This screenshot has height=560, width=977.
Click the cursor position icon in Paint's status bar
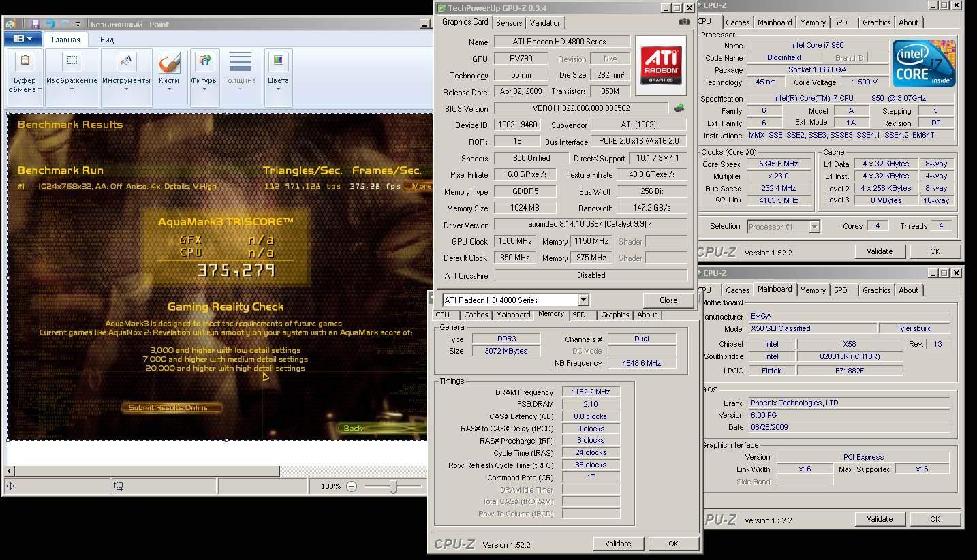pyautogui.click(x=11, y=486)
